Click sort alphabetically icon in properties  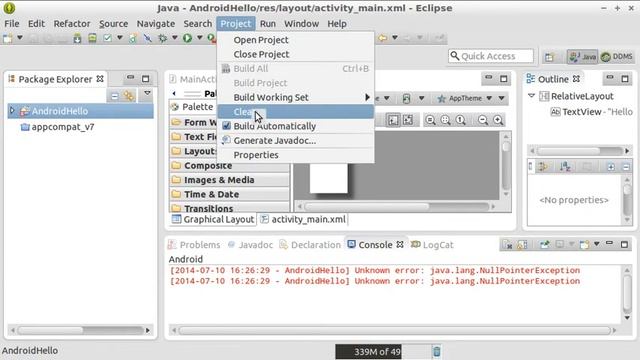point(565,167)
